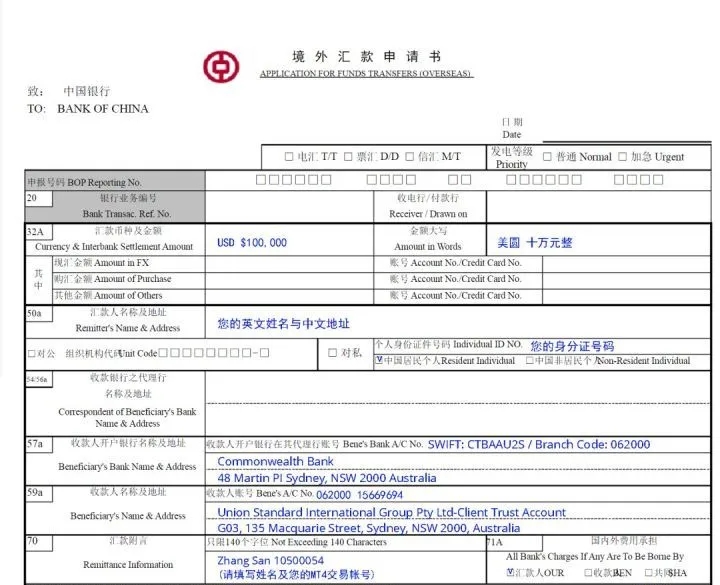This screenshot has width=720, height=585.
Task: Click the '50a' field code box
Action: click(39, 314)
